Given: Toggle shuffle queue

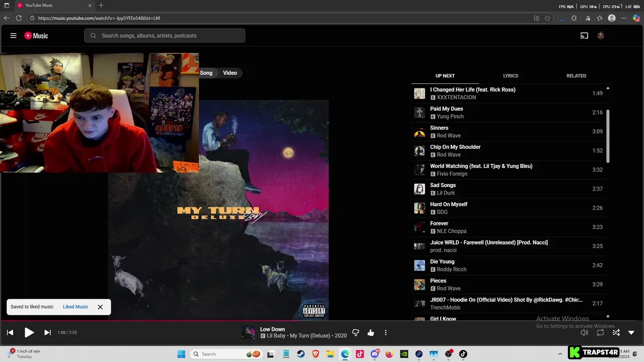Looking at the screenshot, I should pyautogui.click(x=616, y=332).
